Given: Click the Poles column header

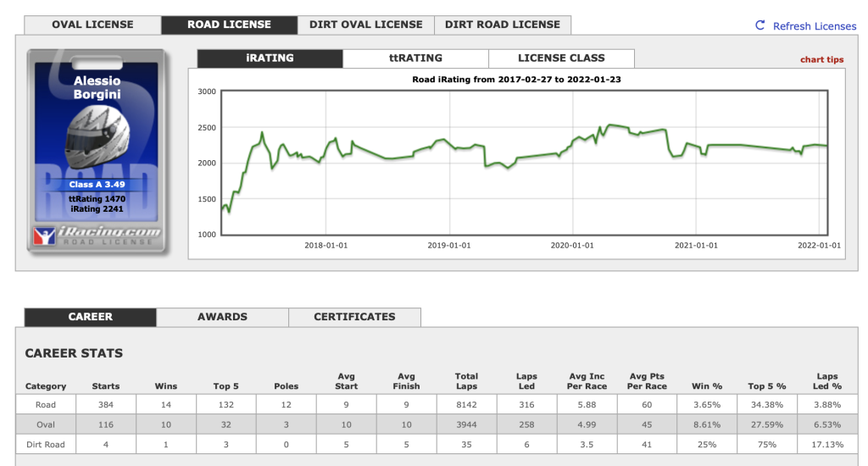Looking at the screenshot, I should 287,386.
